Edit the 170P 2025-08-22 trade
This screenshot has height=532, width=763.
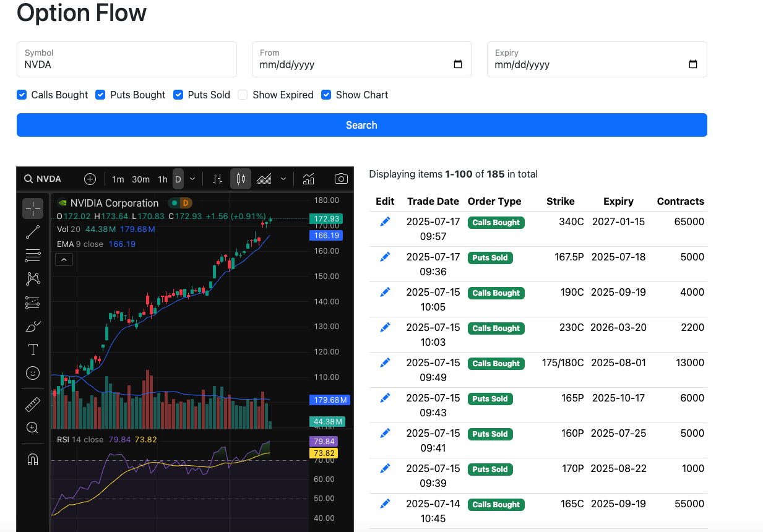point(385,468)
